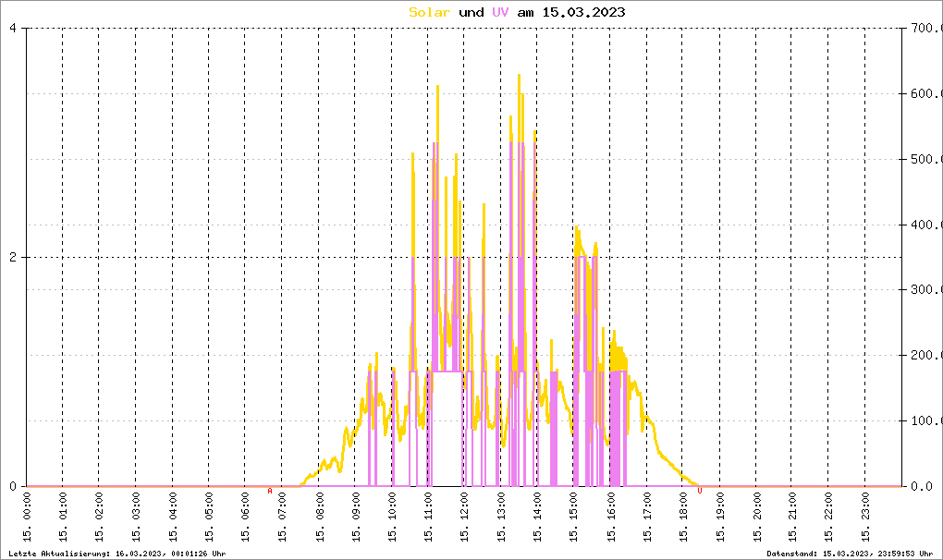Click the right axis value '500.0'
943x560 pixels.
[925, 159]
